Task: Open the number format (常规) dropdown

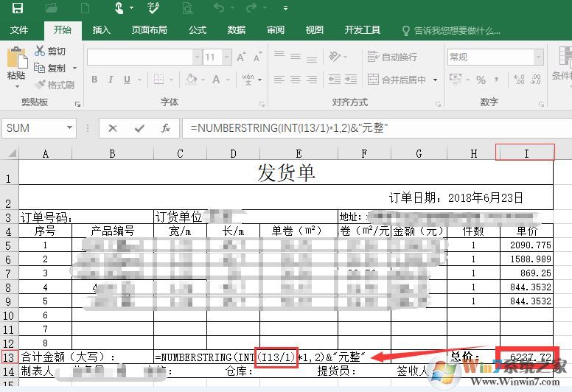Action: 539,57
